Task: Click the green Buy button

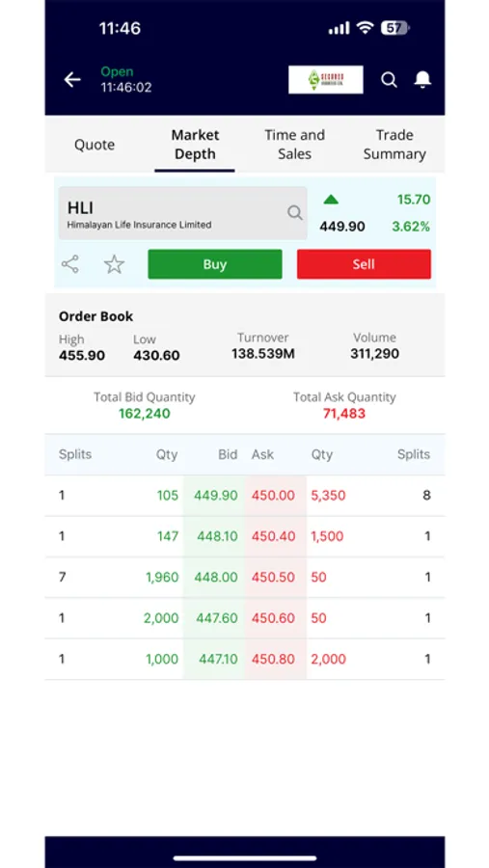Action: (x=215, y=264)
